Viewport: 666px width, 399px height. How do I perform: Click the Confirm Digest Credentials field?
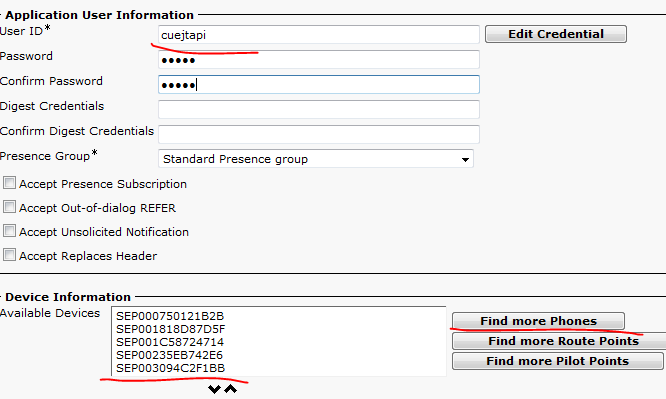point(319,134)
